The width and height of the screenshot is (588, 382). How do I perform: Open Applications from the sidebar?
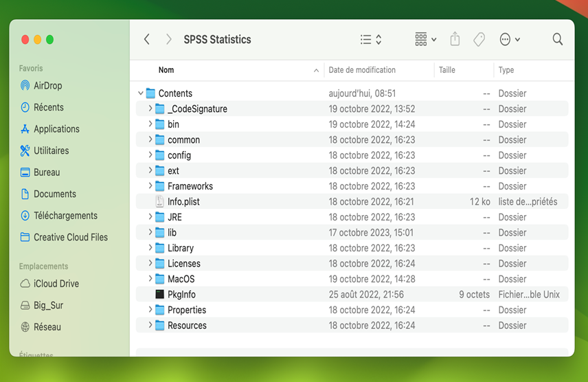(x=56, y=129)
